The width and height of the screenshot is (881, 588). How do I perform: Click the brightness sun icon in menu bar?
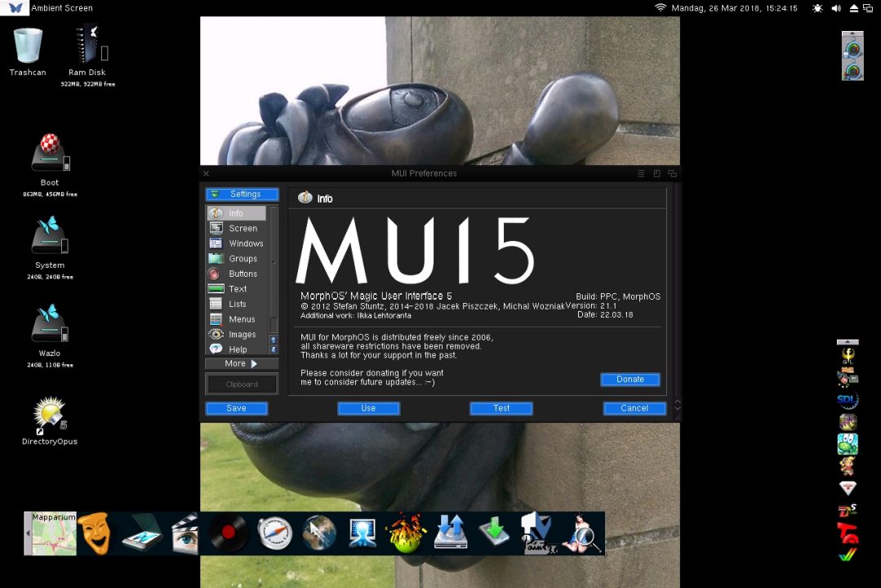817,8
